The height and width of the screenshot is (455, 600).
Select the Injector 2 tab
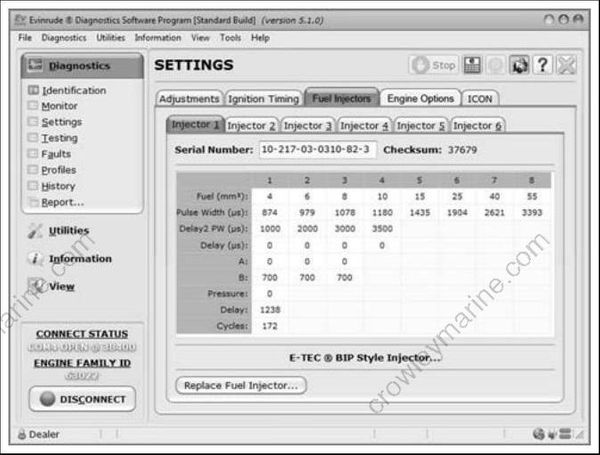pos(251,126)
